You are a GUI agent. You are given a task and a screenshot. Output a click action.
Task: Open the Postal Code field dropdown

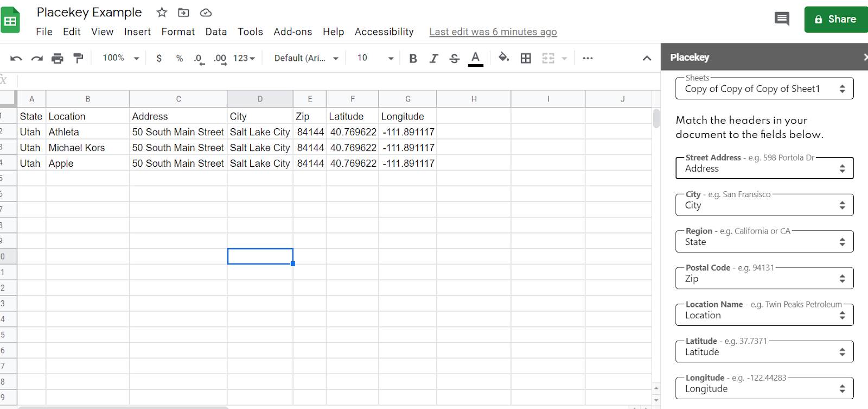coord(764,278)
